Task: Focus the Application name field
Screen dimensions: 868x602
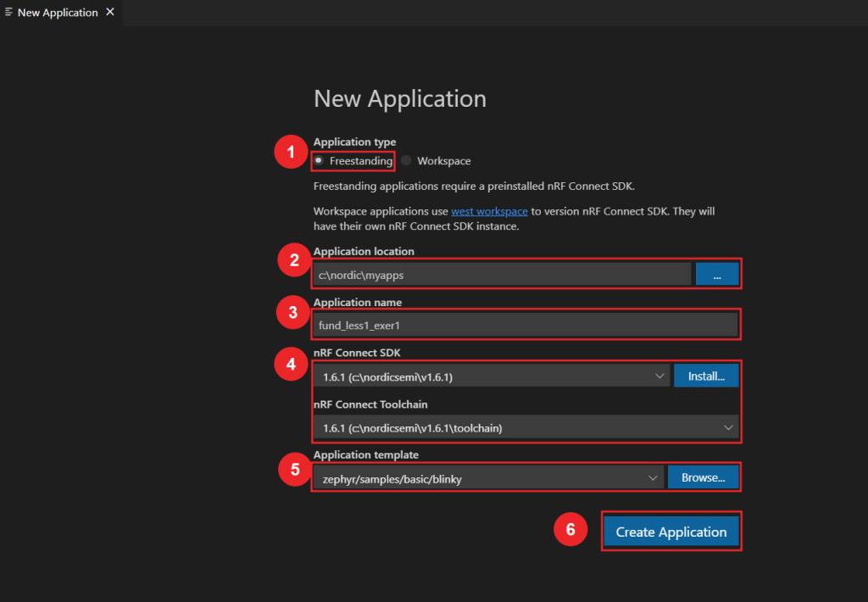Action: click(x=526, y=325)
